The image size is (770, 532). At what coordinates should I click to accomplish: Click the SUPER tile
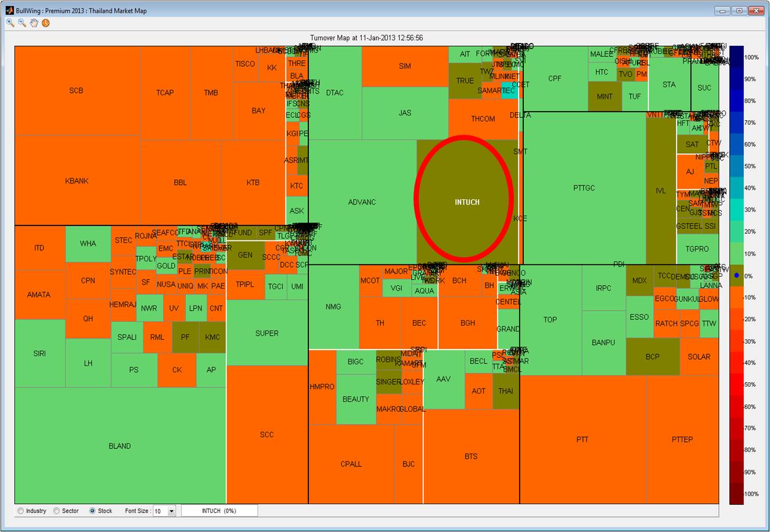(x=267, y=333)
